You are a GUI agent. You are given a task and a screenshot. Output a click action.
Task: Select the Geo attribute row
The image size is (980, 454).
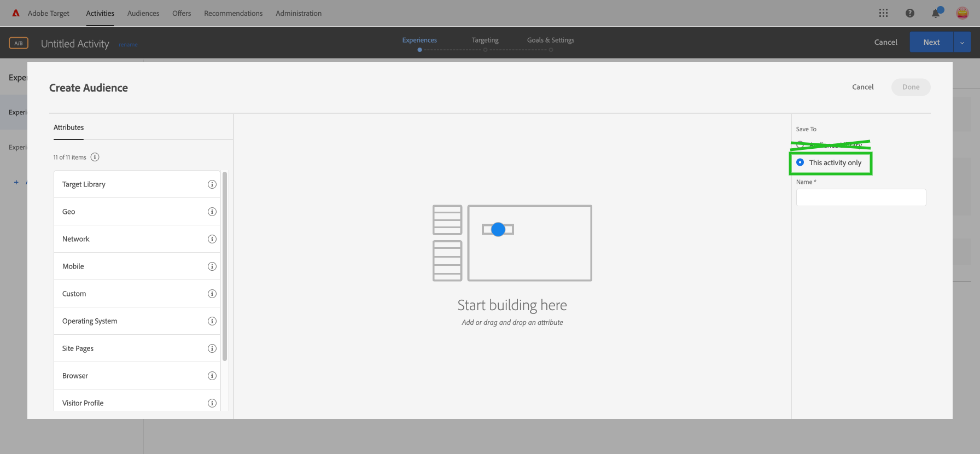pyautogui.click(x=137, y=212)
